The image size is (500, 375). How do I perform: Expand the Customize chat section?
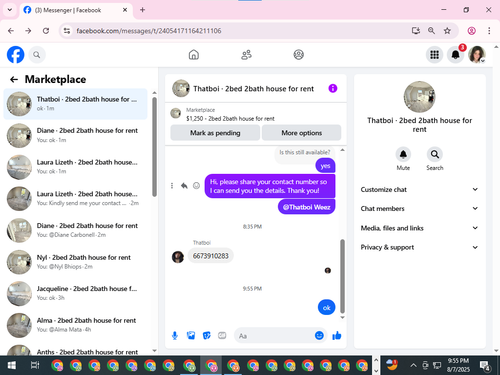[x=419, y=189]
